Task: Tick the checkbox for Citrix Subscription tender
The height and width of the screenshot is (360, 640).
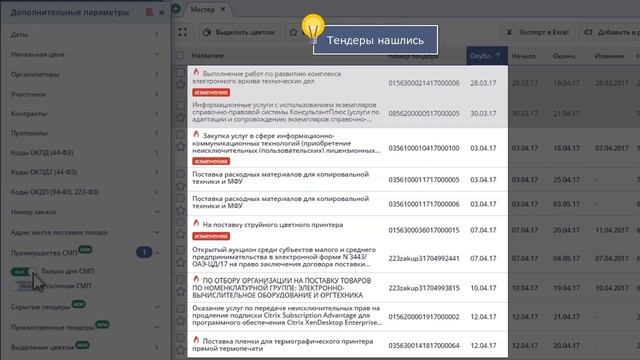Action: pyautogui.click(x=180, y=309)
